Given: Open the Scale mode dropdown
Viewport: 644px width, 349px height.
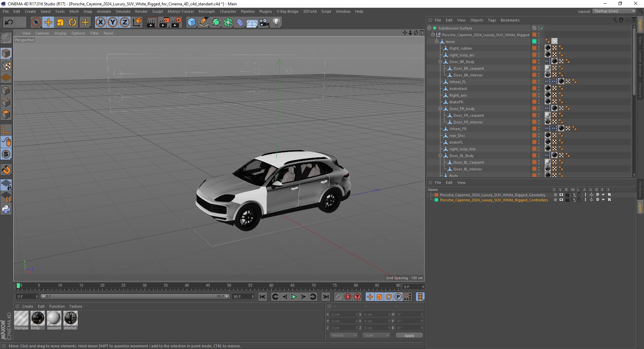Looking at the screenshot, I should tap(376, 335).
